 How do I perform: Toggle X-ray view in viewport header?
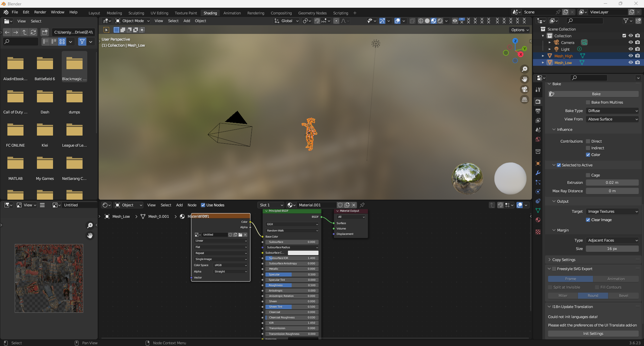pos(412,21)
